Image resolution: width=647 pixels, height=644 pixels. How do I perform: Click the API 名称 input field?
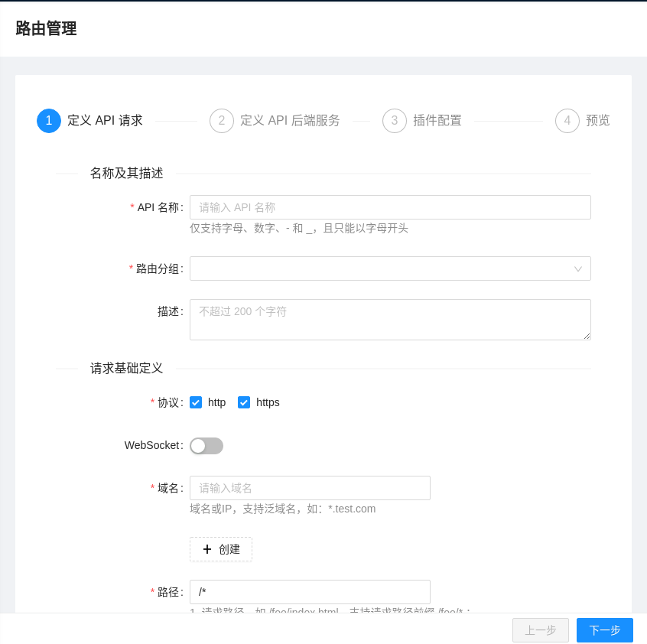pyautogui.click(x=390, y=207)
